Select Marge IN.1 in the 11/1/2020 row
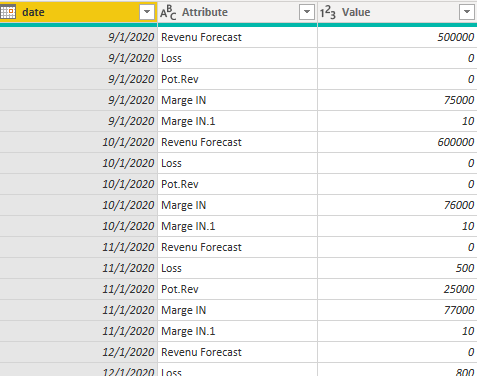This screenshot has height=376, width=477. (x=188, y=331)
